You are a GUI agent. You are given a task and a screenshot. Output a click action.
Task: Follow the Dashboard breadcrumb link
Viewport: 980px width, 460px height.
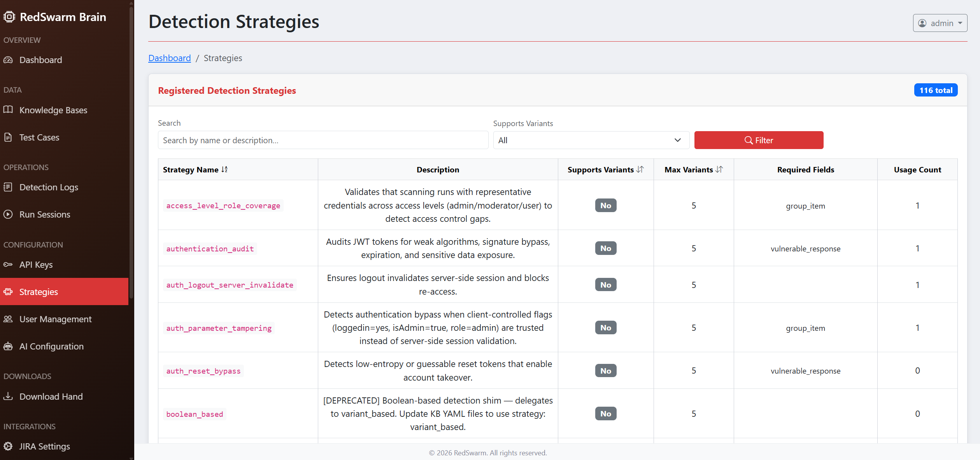pyautogui.click(x=169, y=58)
